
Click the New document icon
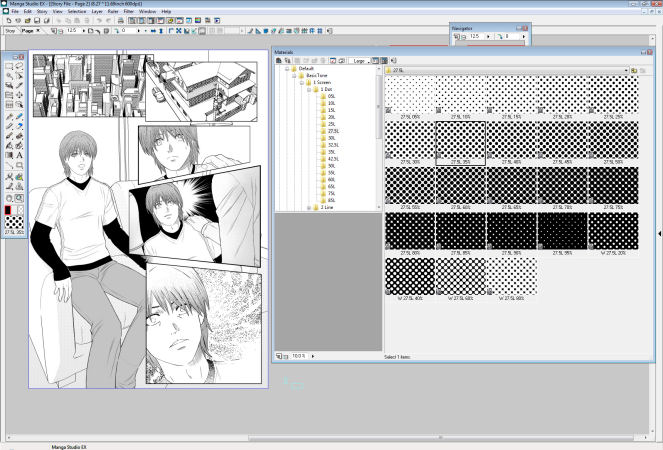pos(8,20)
